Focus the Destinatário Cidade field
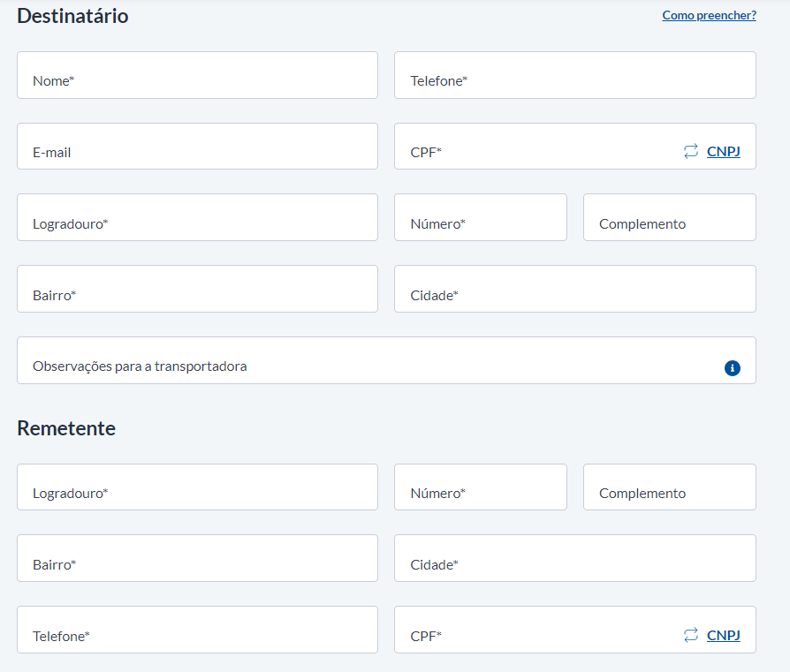The width and height of the screenshot is (790, 672). (x=575, y=289)
